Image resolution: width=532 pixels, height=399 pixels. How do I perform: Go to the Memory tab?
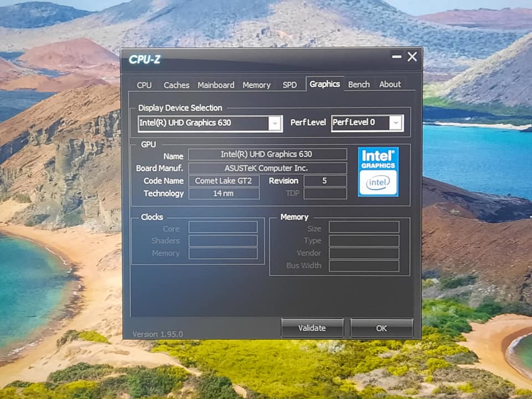coord(257,85)
